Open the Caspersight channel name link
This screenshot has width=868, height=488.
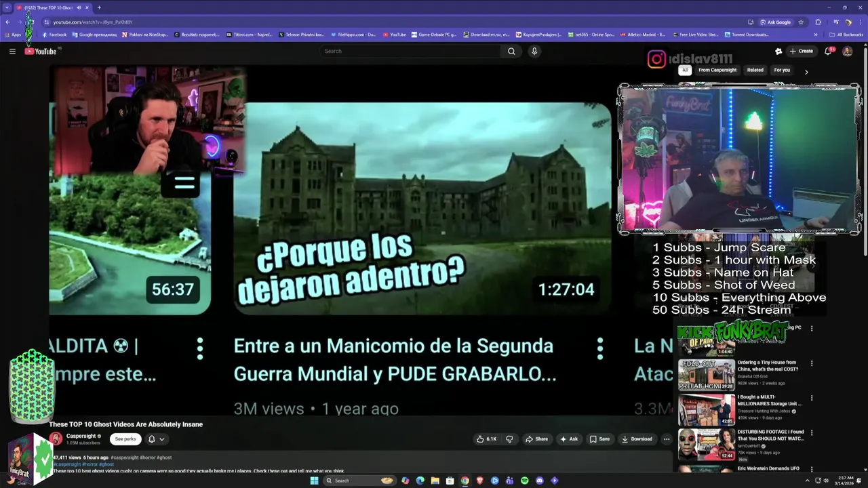click(x=81, y=436)
